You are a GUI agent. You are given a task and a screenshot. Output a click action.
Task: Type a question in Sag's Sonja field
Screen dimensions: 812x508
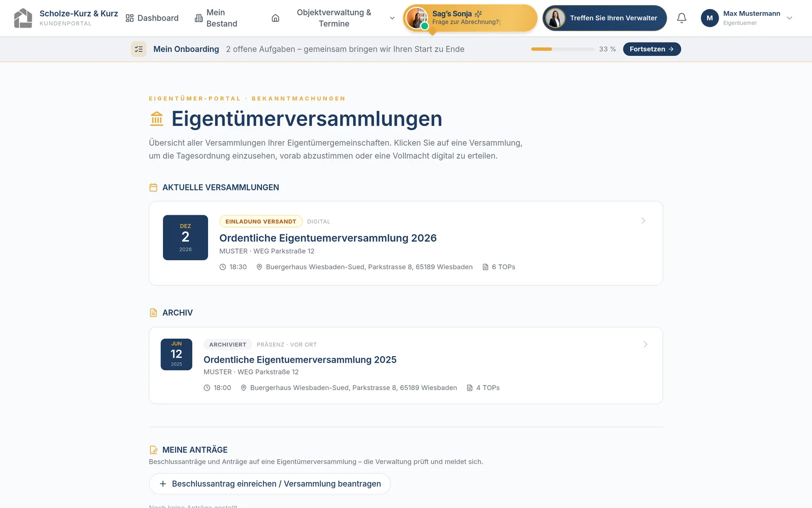(466, 22)
